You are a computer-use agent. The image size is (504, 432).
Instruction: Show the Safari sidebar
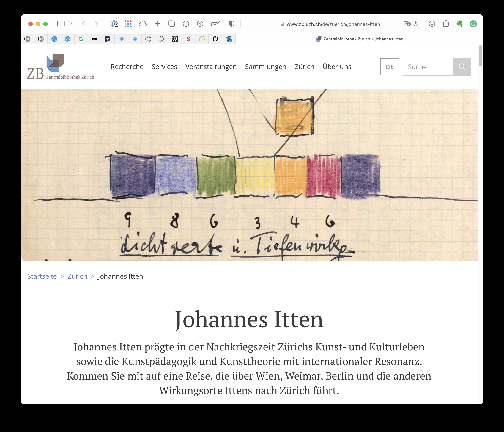pos(61,24)
